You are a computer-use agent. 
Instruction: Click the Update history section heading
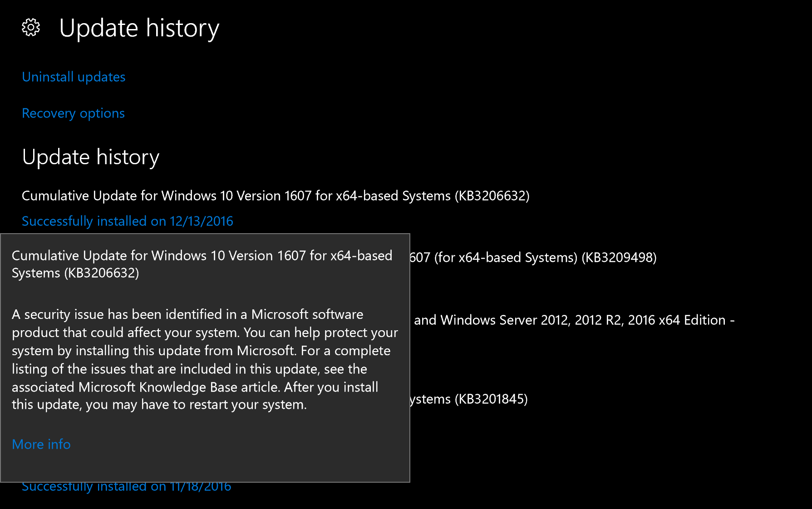pyautogui.click(x=90, y=157)
